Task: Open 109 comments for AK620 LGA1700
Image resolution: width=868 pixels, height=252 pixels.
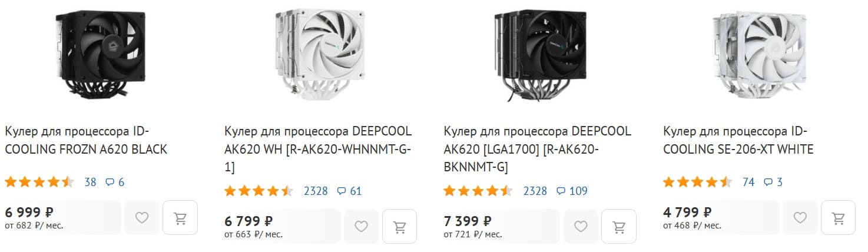Action: [x=572, y=191]
